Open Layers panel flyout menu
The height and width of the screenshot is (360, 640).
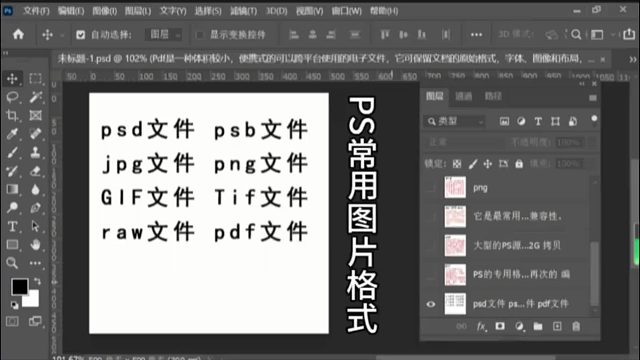tap(593, 98)
